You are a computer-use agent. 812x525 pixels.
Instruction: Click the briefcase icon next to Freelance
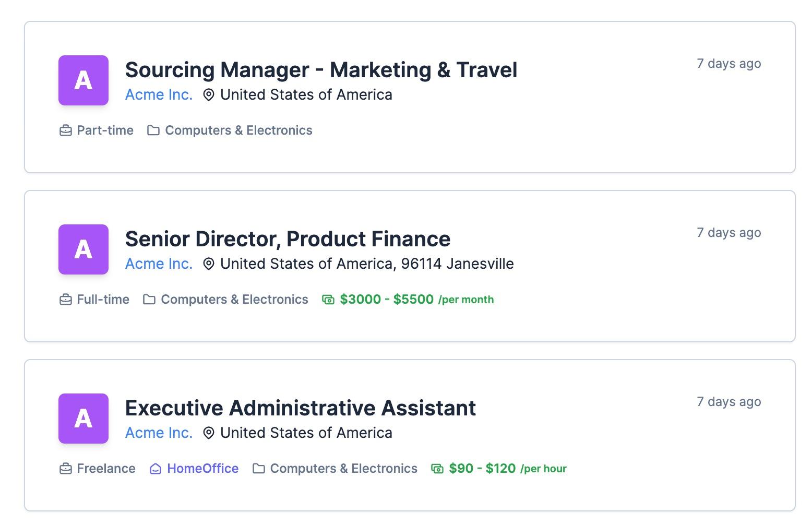tap(65, 469)
